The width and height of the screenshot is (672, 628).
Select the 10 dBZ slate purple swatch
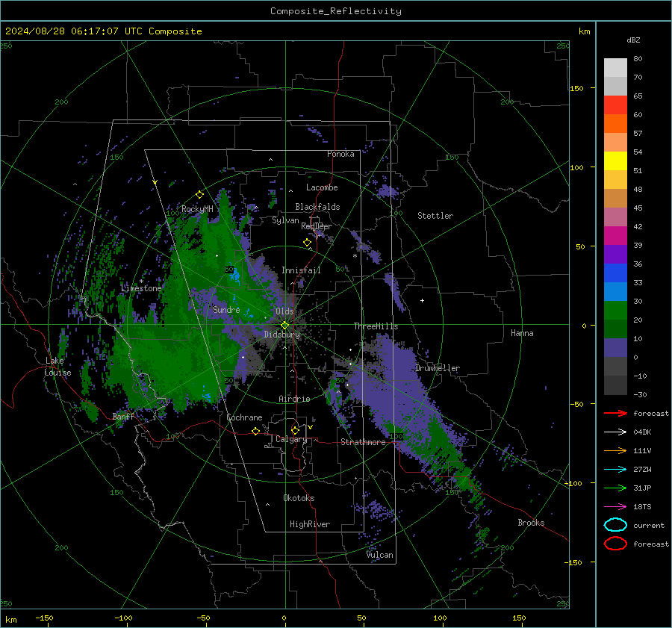click(615, 347)
